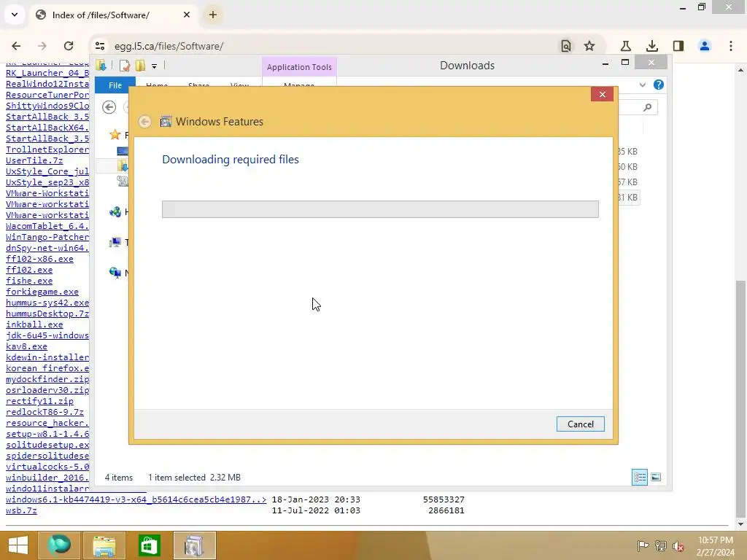The width and height of the screenshot is (747, 560).
Task: Expand the Explorer ribbon chevron
Action: [642, 85]
